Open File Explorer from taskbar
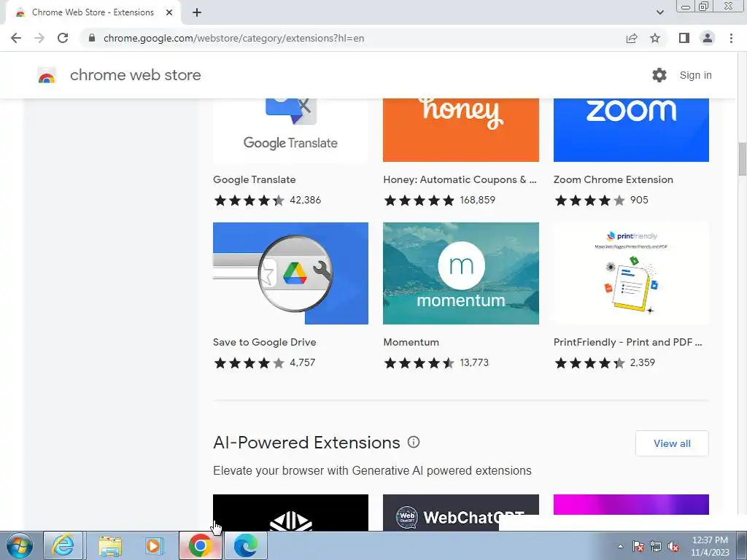 coord(110,545)
